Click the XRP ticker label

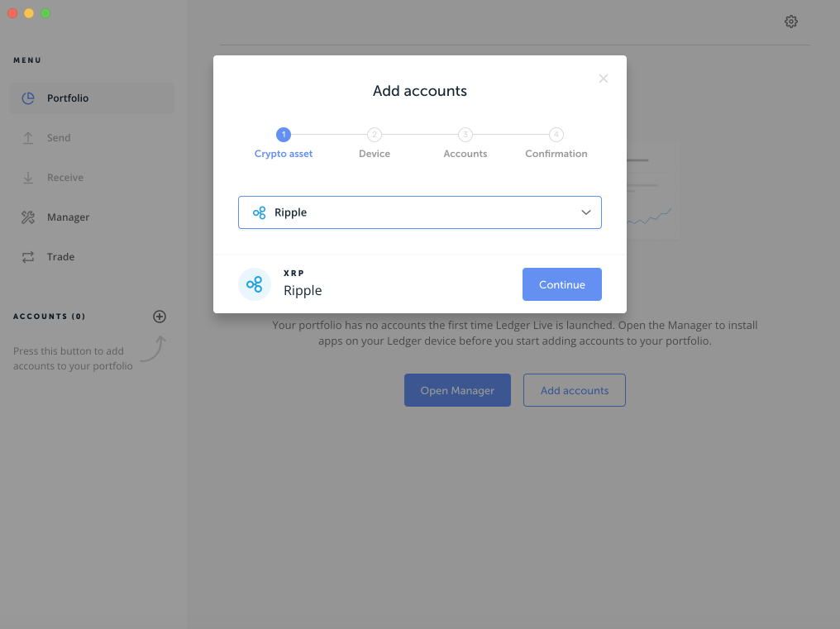tap(294, 273)
